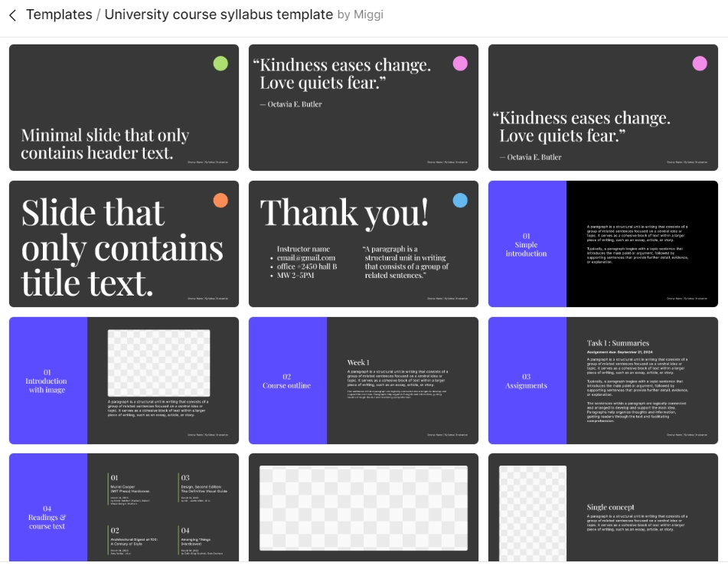Click the blue dot on the Thank you slide
The height and width of the screenshot is (569, 728).
(x=460, y=200)
